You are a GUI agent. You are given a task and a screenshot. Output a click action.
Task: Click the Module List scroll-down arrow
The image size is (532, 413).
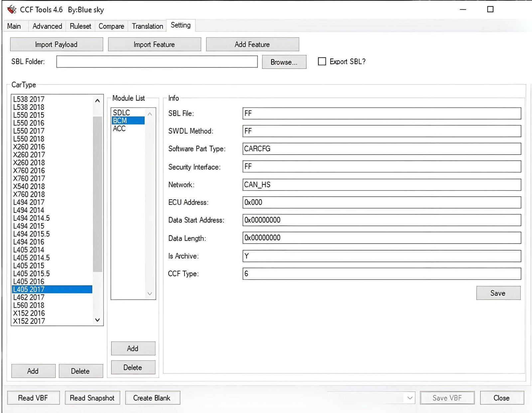[150, 294]
